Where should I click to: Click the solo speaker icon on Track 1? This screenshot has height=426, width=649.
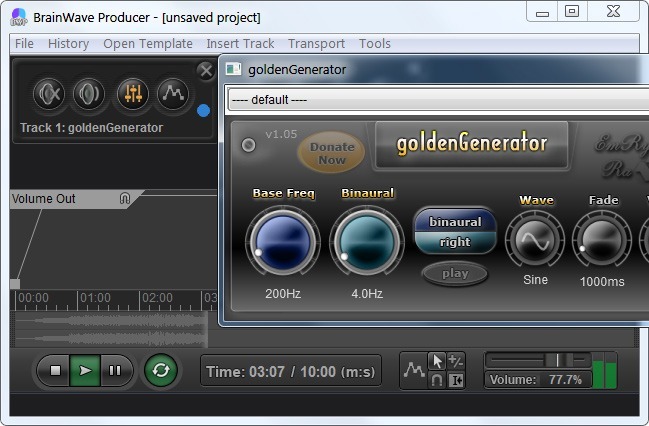click(x=89, y=94)
